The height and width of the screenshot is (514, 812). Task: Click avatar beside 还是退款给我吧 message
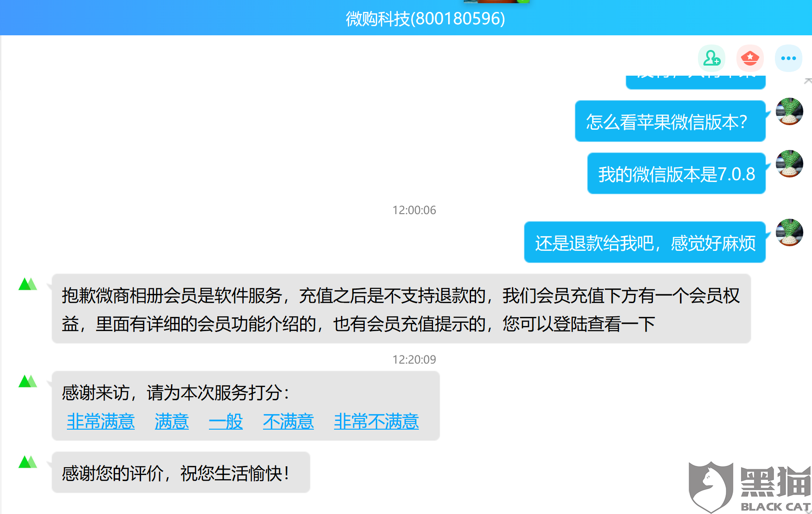click(x=789, y=232)
